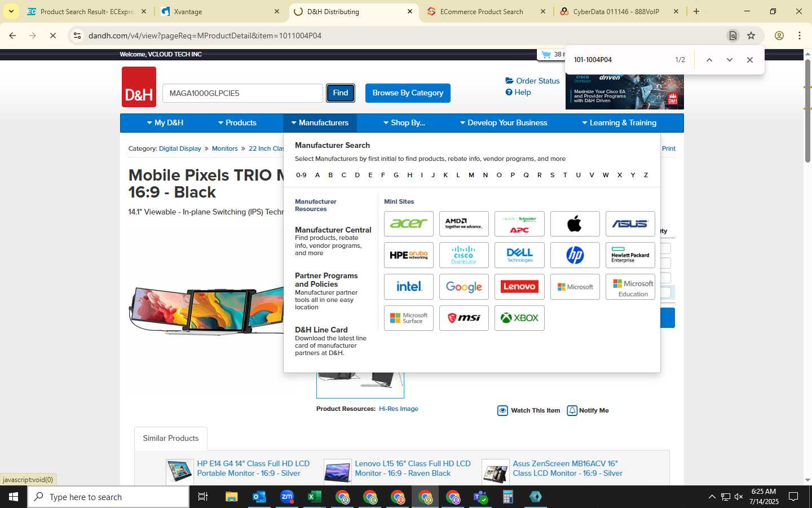Open the HP mini site logo
812x508 pixels.
tap(575, 255)
